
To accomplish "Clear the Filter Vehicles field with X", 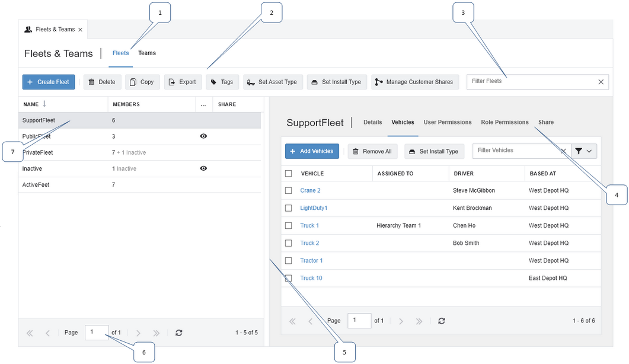I will [564, 151].
